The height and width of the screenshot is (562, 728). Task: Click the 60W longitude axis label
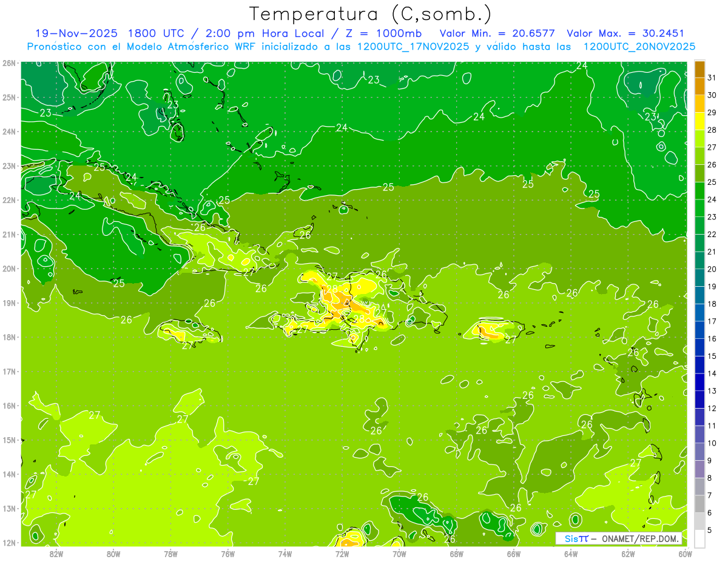point(685,554)
